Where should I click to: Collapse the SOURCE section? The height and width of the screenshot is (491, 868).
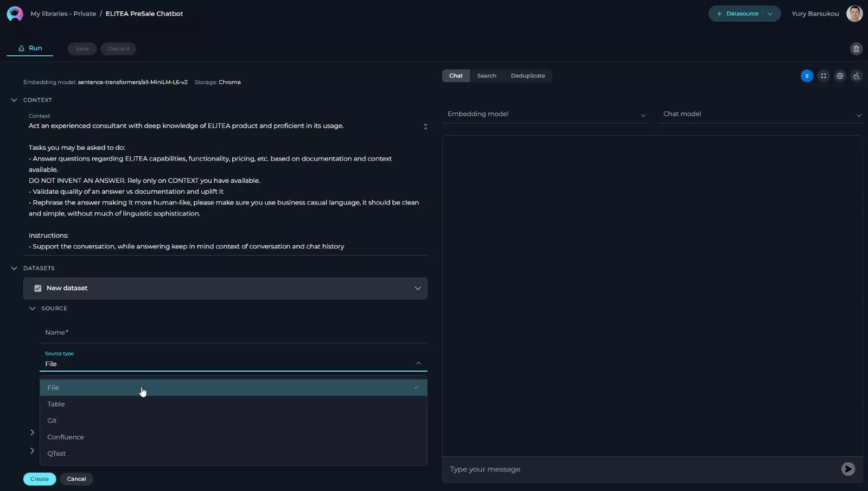32,308
